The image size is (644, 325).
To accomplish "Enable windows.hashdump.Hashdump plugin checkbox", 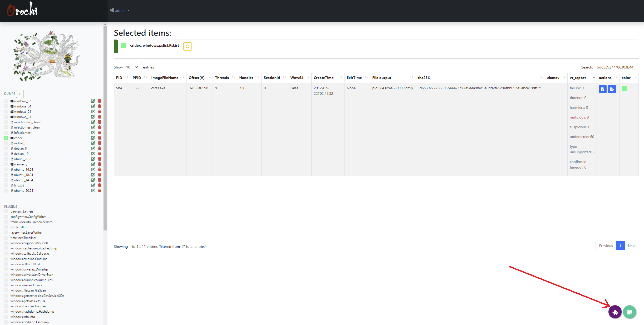I will pos(6,312).
